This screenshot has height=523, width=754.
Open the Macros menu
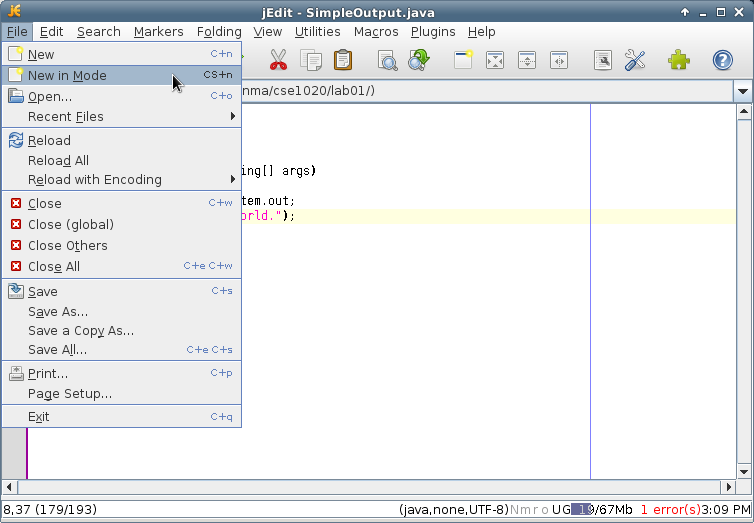tap(376, 32)
